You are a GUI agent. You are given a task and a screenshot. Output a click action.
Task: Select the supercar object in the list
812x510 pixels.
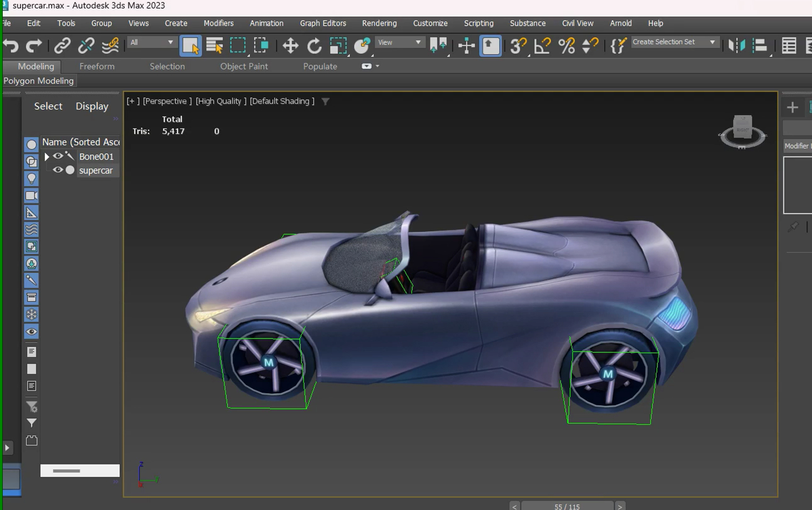point(96,170)
